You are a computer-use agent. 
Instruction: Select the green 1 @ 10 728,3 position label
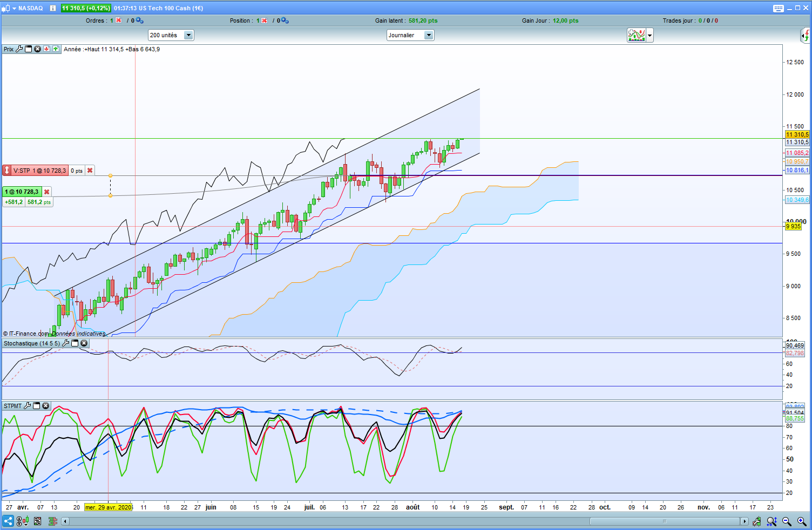pyautogui.click(x=22, y=192)
